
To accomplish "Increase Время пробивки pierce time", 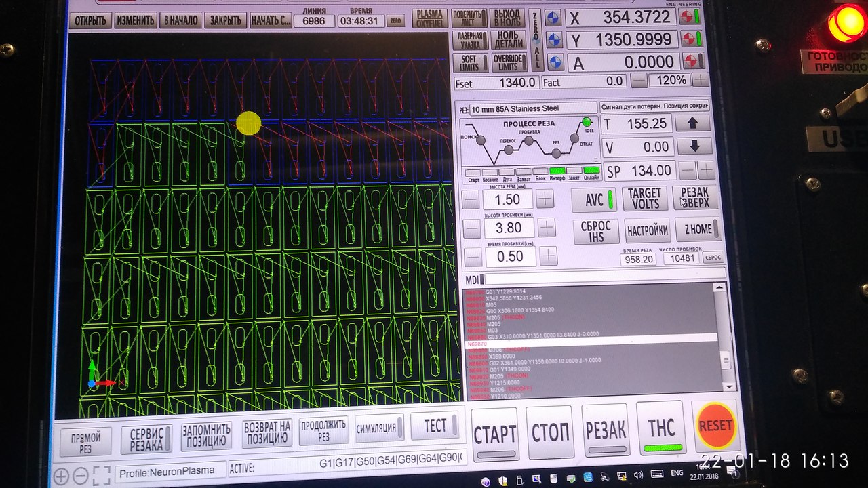I will [x=549, y=256].
